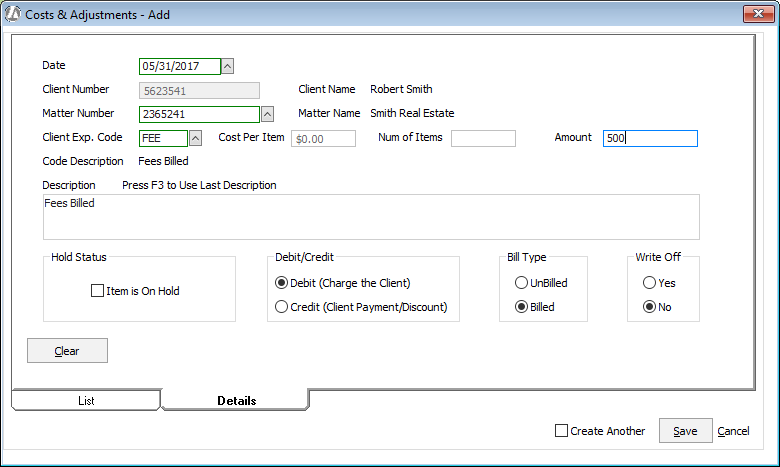Click the Save button
The height and width of the screenshot is (467, 780).
(685, 431)
